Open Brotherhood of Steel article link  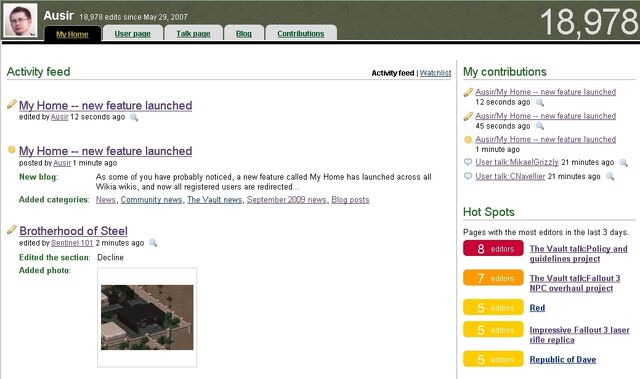point(73,231)
